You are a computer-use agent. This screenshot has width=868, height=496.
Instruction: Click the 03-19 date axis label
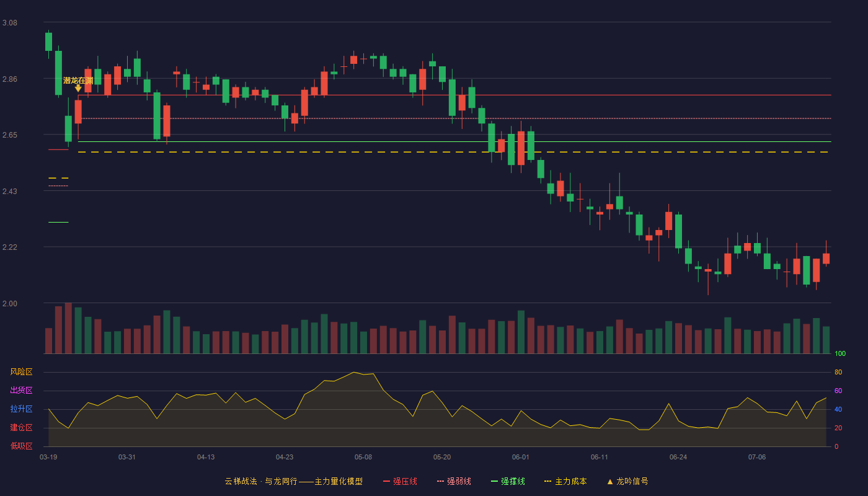(x=48, y=457)
